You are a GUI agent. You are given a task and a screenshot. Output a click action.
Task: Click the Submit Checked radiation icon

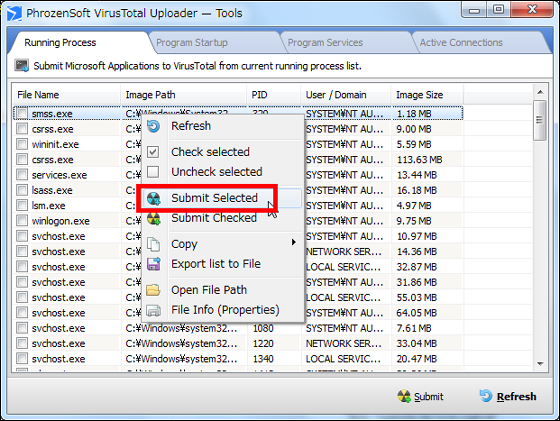pos(154,219)
